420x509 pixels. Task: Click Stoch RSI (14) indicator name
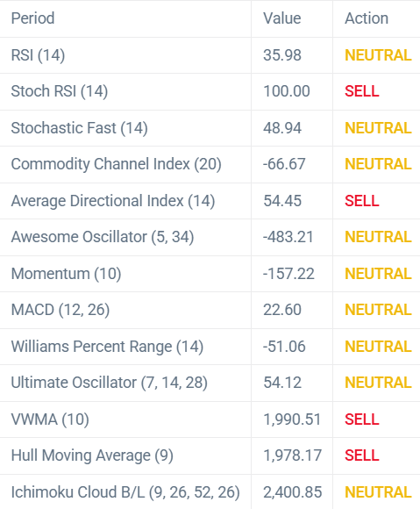coord(60,91)
